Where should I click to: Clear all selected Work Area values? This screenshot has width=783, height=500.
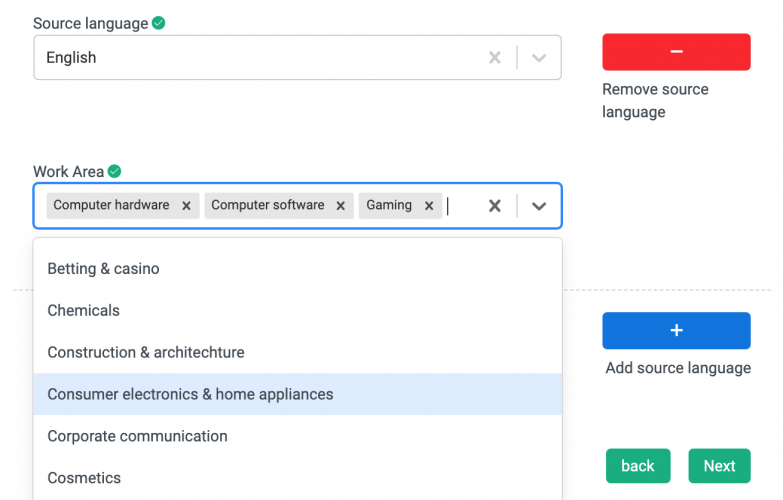(494, 206)
